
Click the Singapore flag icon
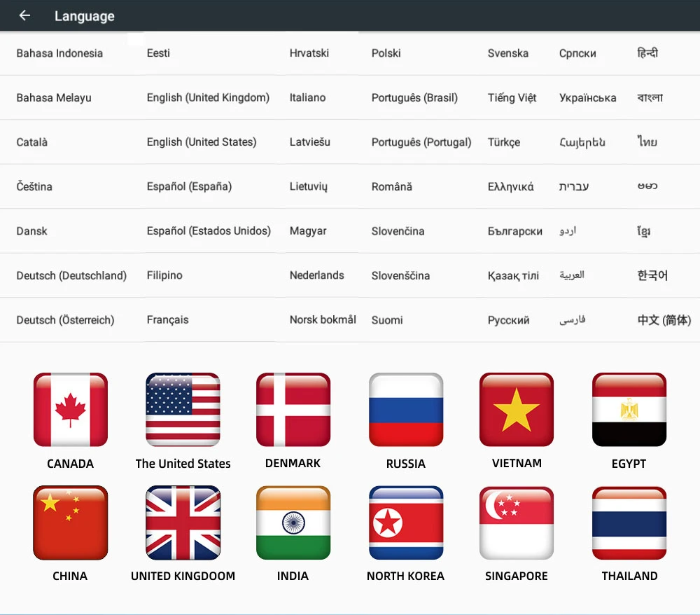[517, 523]
